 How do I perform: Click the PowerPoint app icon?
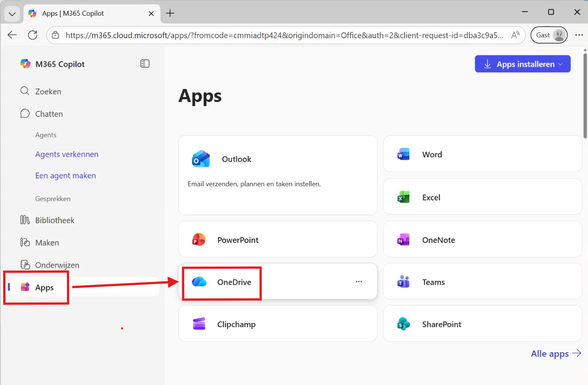[x=199, y=240]
